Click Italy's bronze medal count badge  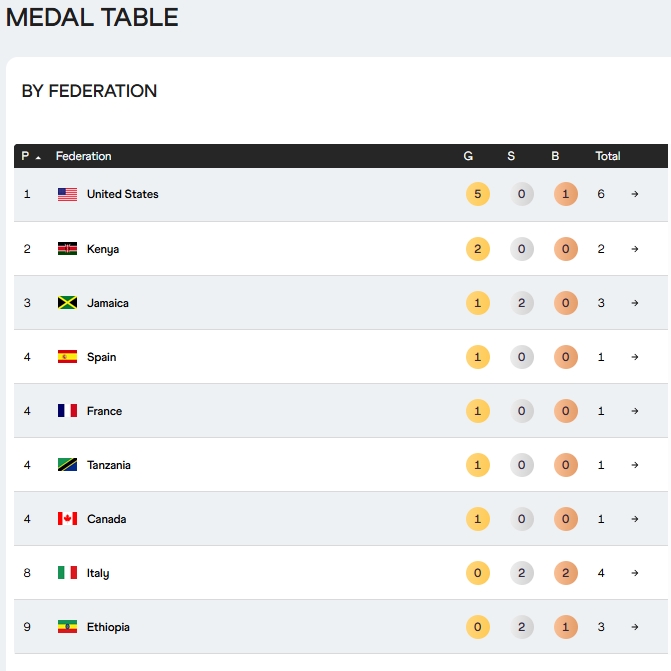click(566, 573)
